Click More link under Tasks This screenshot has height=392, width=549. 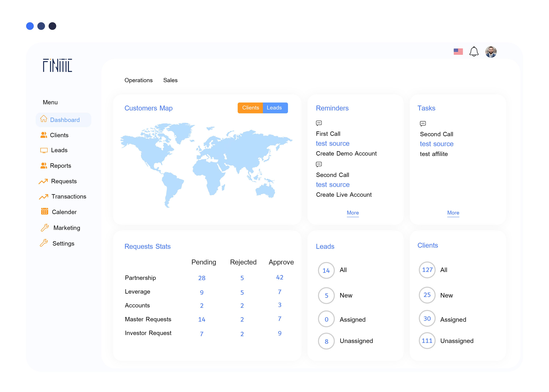coord(453,213)
